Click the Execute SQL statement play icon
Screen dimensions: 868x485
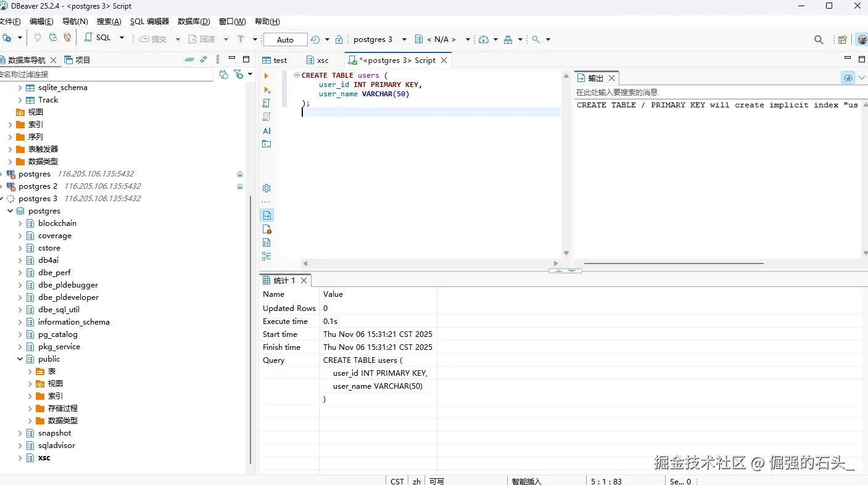[x=267, y=76]
